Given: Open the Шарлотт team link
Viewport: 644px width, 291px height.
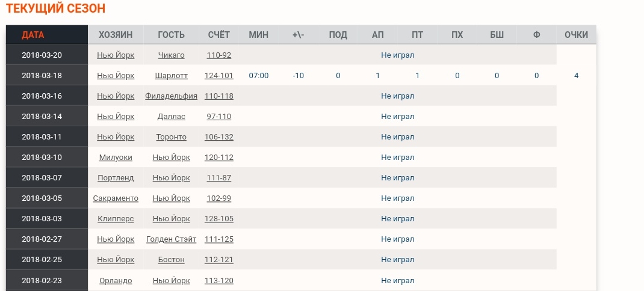Looking at the screenshot, I should pyautogui.click(x=171, y=76).
